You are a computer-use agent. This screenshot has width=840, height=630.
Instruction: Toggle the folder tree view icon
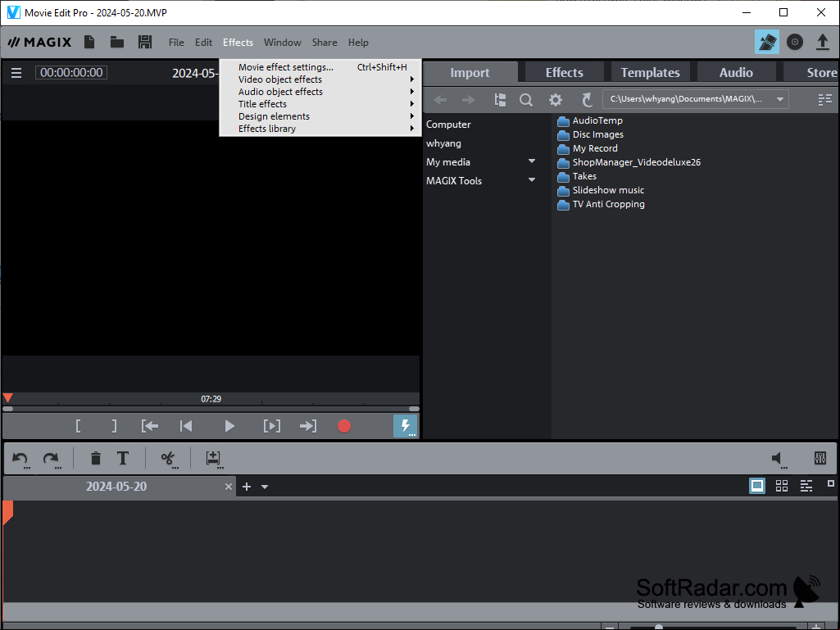tap(501, 100)
